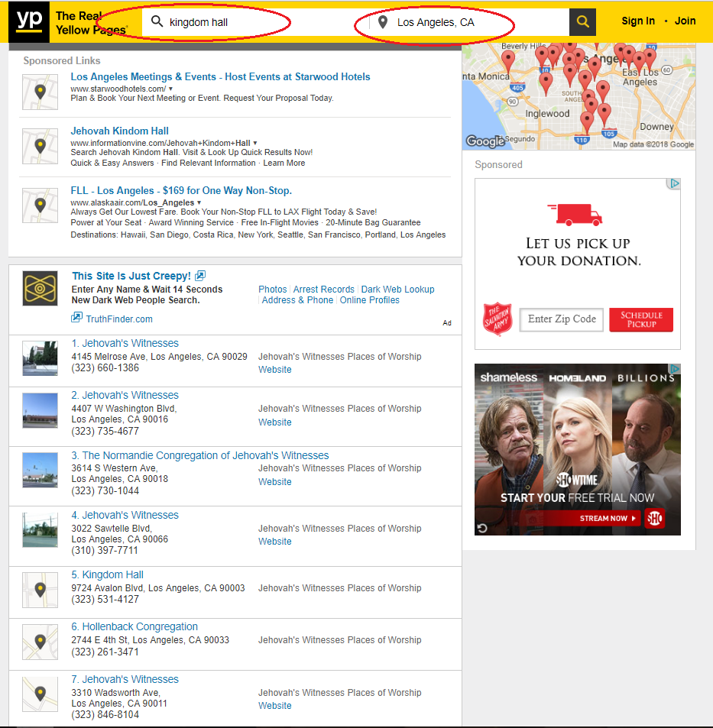
Task: Click the AdChoices icon on the Showtime ad
Action: click(x=675, y=369)
